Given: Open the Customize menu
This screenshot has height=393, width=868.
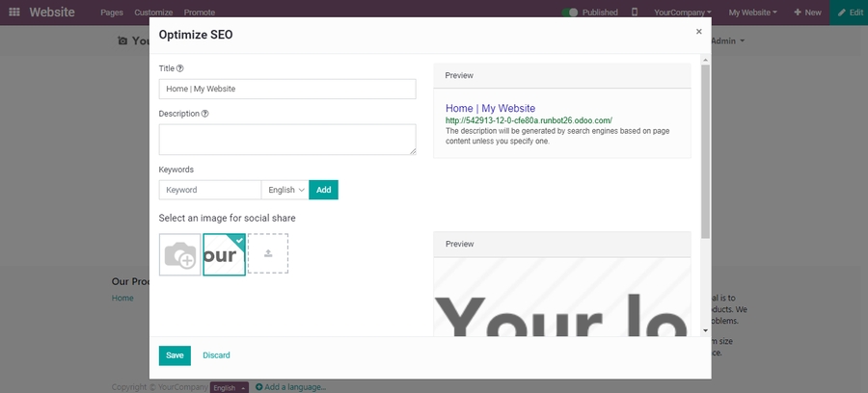Looking at the screenshot, I should pyautogui.click(x=153, y=13).
